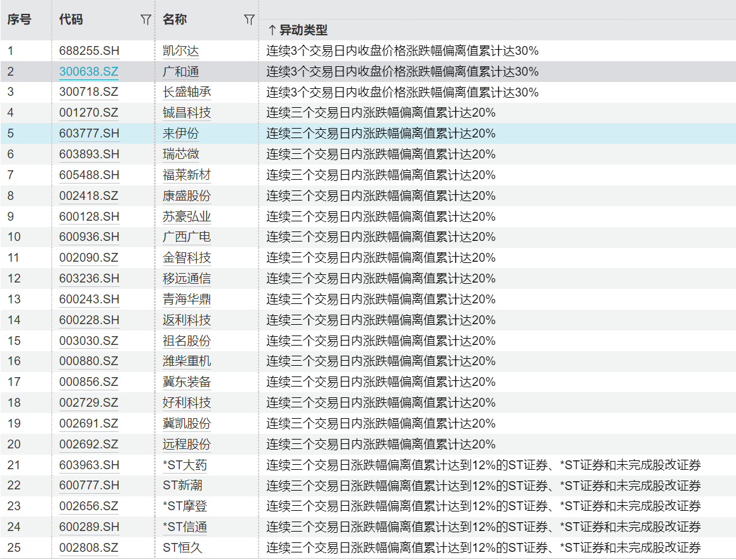Select stock name 冀东装备
The height and width of the screenshot is (560, 736).
187,382
